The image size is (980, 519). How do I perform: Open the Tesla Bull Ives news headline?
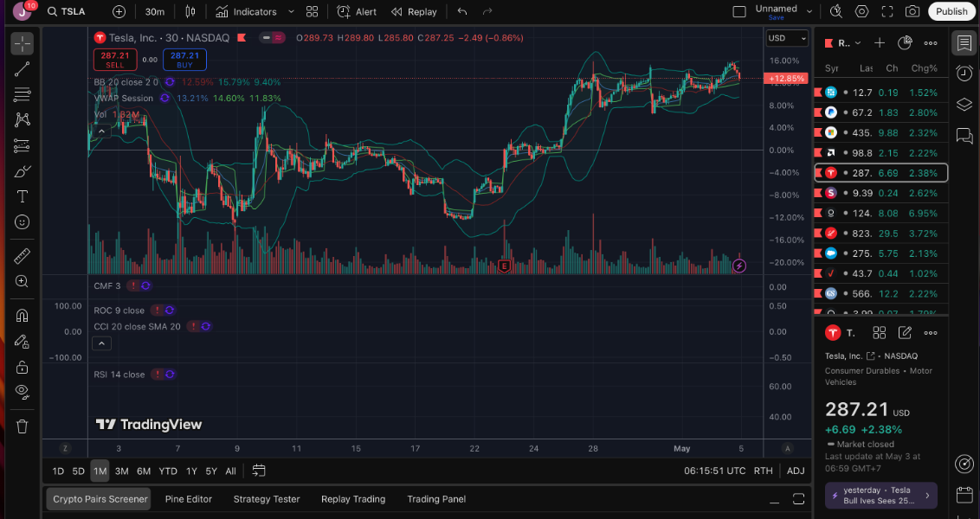tap(880, 496)
